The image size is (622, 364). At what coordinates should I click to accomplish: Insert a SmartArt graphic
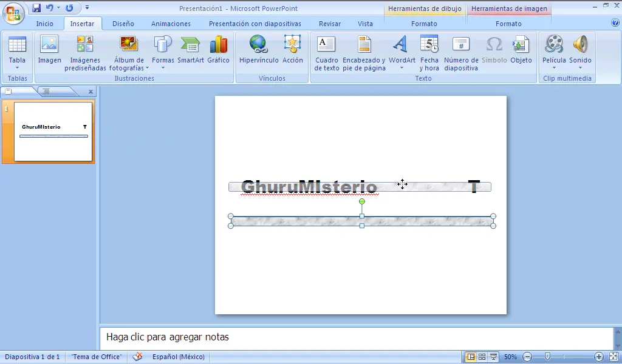tap(190, 50)
